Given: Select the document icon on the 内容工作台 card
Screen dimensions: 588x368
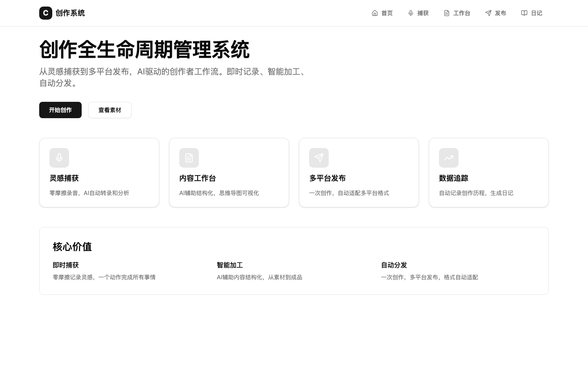Looking at the screenshot, I should coord(189,158).
